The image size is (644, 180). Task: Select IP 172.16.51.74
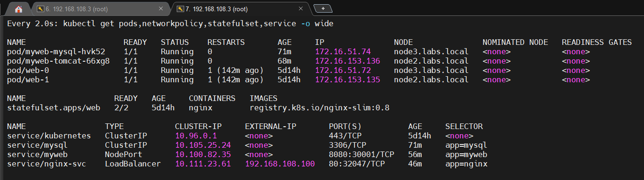343,51
